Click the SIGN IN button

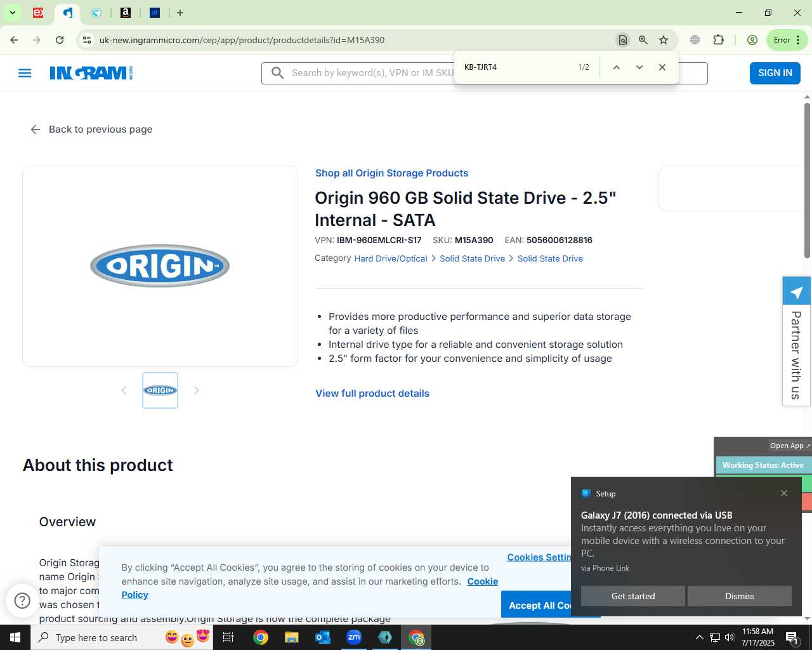(775, 73)
